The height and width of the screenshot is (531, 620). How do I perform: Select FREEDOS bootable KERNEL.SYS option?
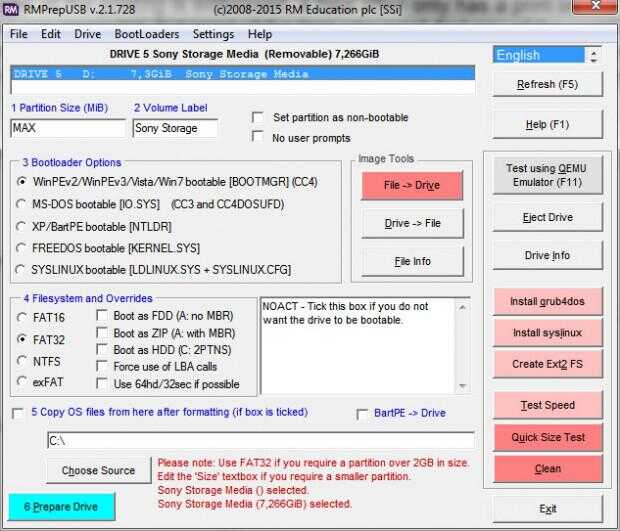pos(21,248)
